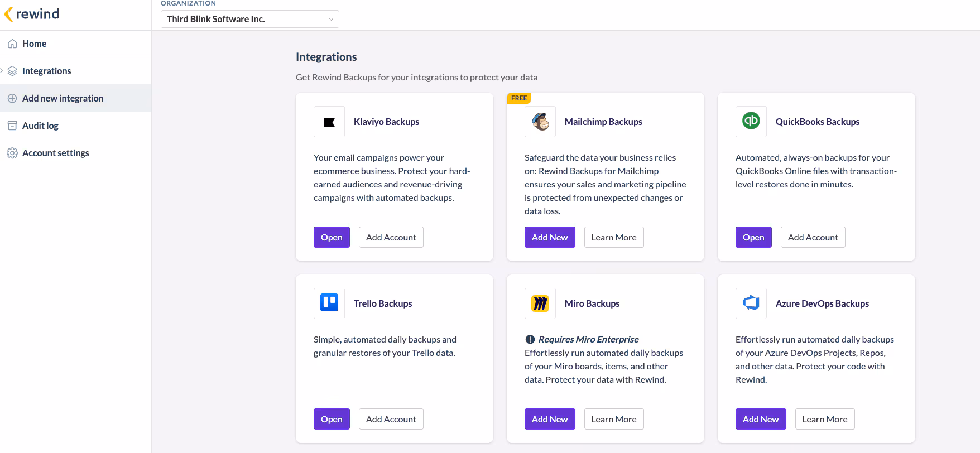Select Add new integration in sidebar
The height and width of the screenshot is (453, 980).
[x=63, y=98]
